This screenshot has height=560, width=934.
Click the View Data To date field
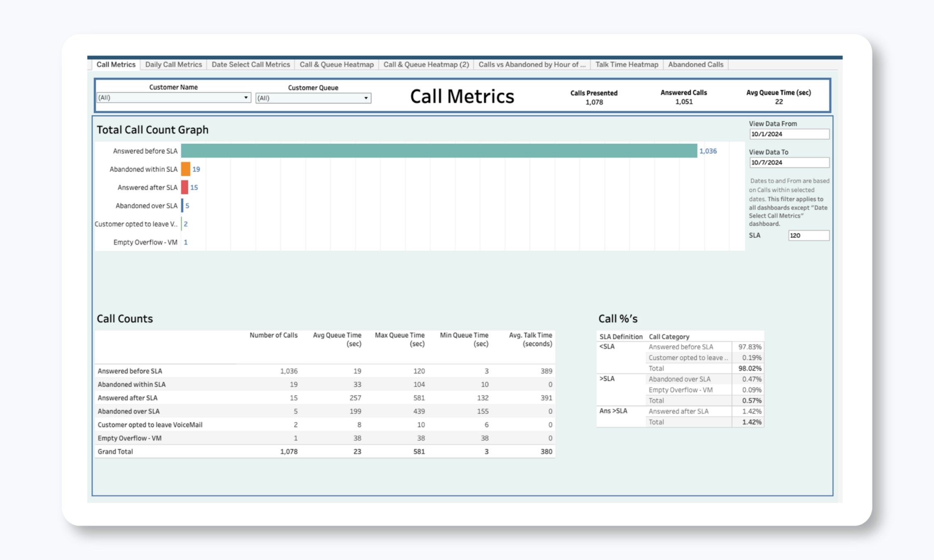click(789, 163)
